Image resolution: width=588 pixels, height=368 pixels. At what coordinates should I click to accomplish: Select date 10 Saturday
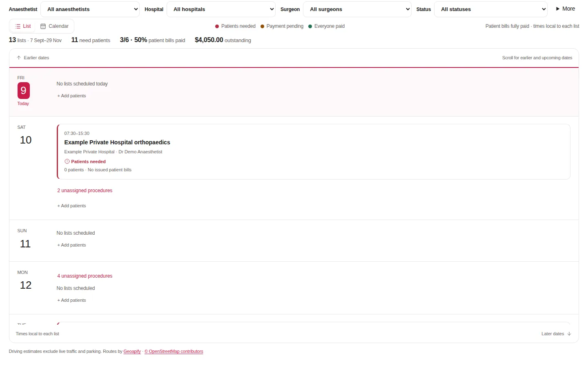tap(26, 140)
